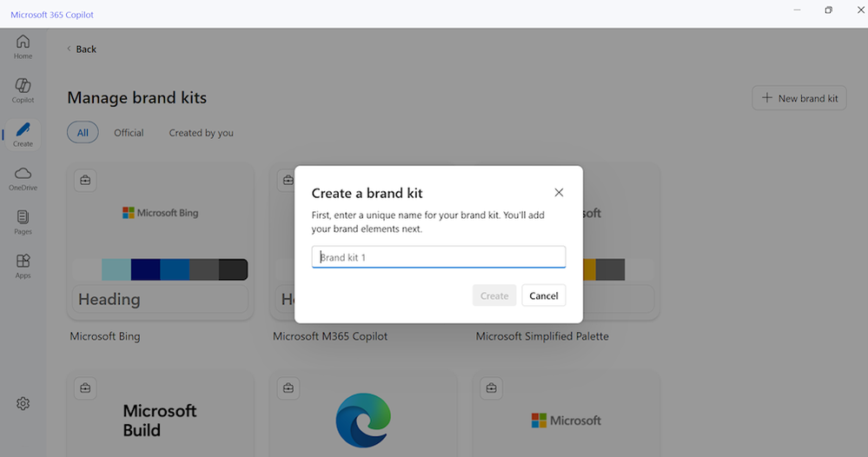Click the Microsoft M365 Copilot kit name
This screenshot has height=457, width=868.
[x=330, y=336]
